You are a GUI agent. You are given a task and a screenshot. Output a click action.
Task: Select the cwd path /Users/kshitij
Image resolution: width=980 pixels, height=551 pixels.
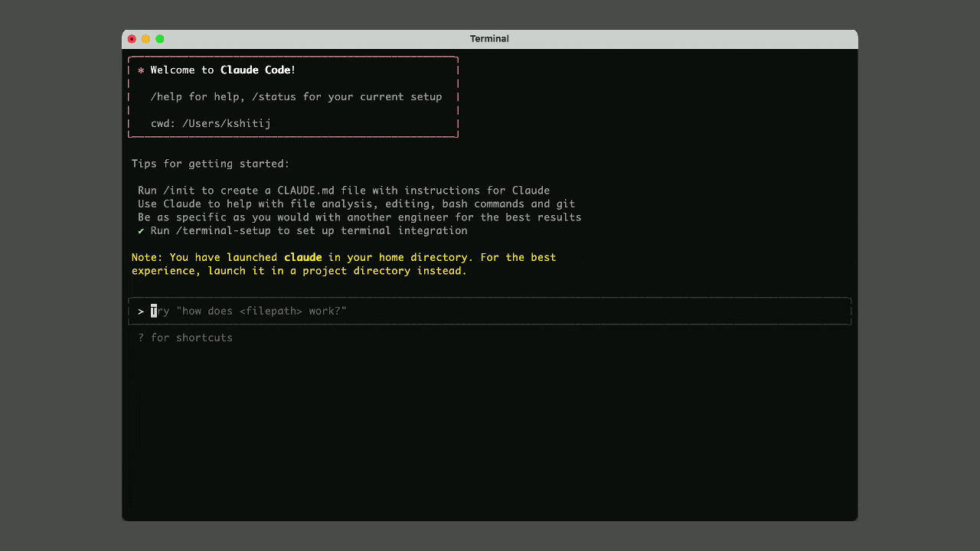tap(226, 124)
